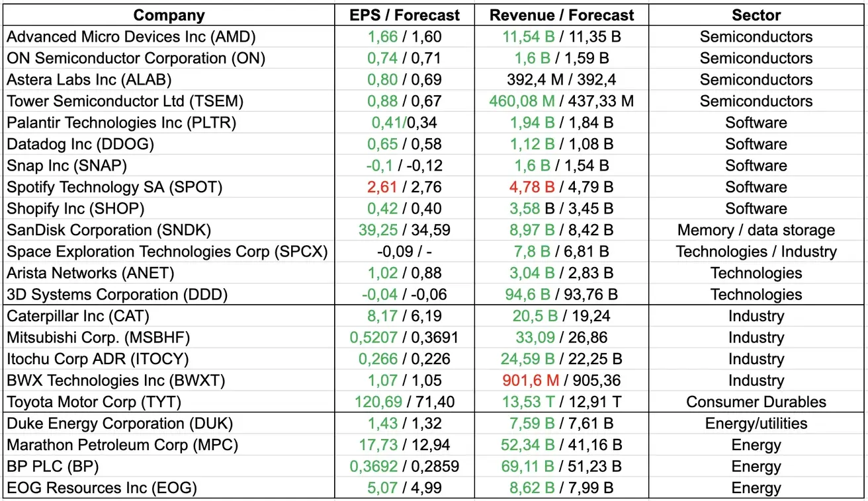The image size is (868, 501).
Task: Select the SanDisk Corporation (SNDK) cell
Action: tap(169, 230)
